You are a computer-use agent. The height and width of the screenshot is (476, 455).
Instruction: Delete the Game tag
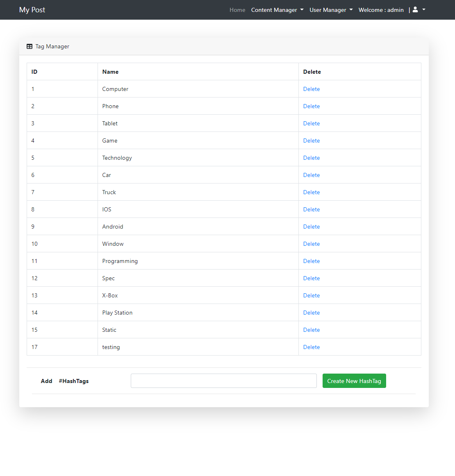coord(312,141)
